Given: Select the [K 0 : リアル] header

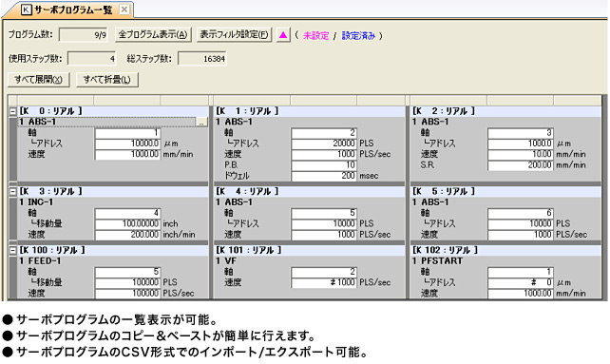Looking at the screenshot, I should (x=113, y=111).
